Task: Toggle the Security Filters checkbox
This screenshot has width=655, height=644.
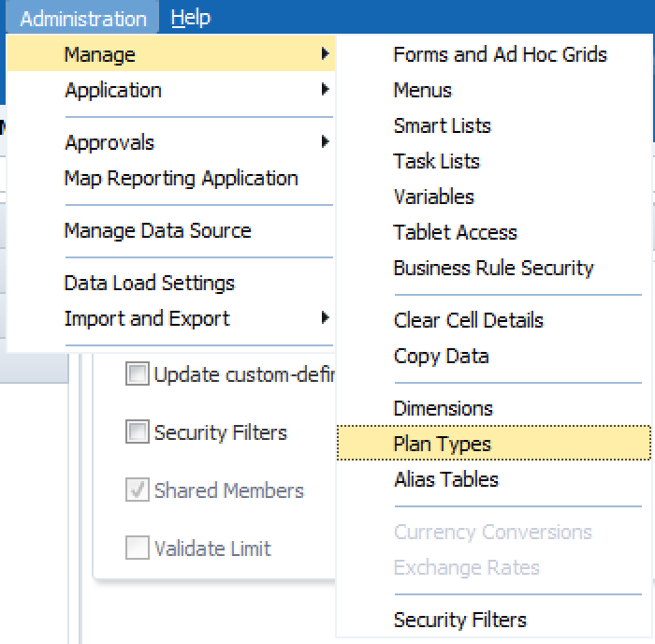Action: tap(138, 432)
